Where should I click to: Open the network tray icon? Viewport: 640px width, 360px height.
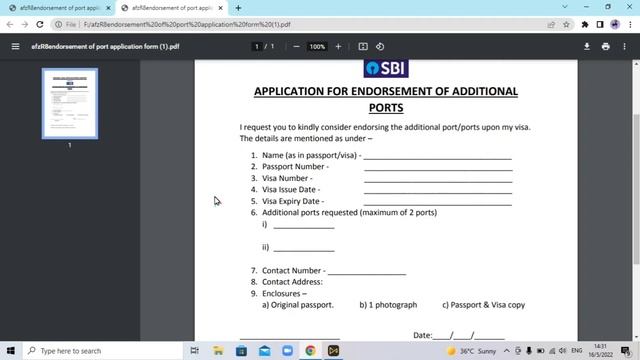(552, 351)
